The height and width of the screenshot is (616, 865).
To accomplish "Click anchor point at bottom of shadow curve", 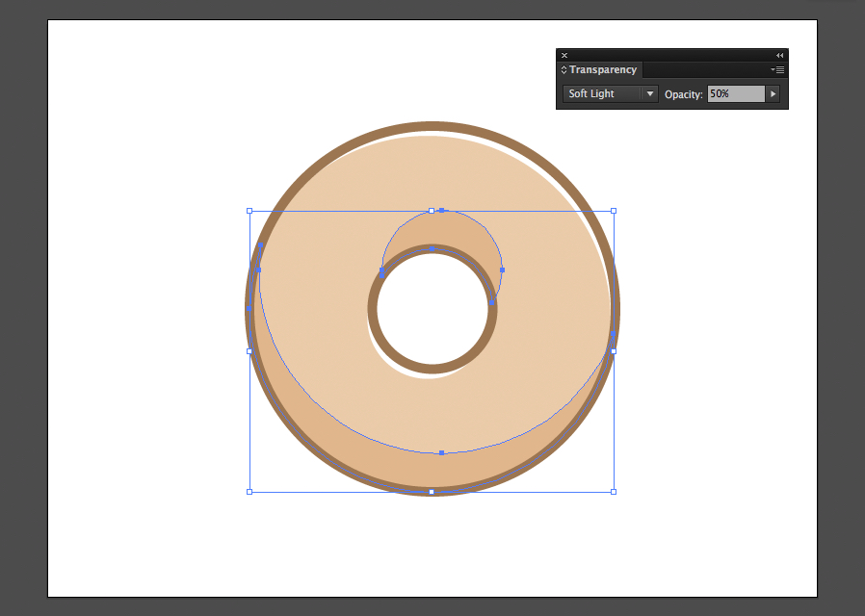I will click(x=441, y=453).
